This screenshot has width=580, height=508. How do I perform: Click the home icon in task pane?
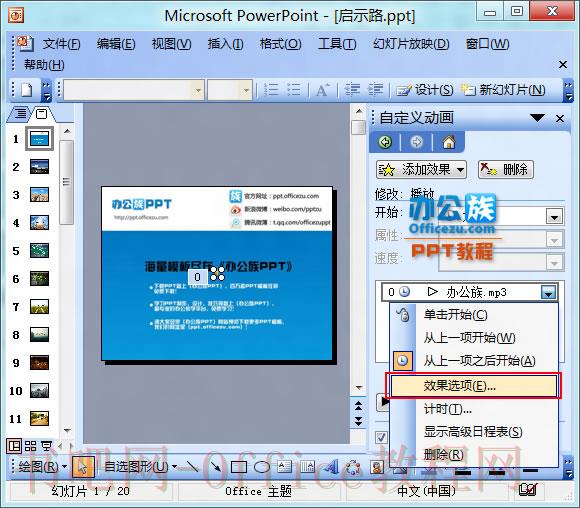449,142
